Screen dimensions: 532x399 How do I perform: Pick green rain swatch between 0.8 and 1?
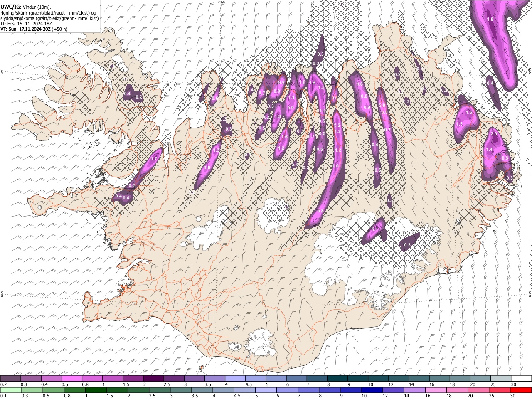pyautogui.click(x=74, y=390)
